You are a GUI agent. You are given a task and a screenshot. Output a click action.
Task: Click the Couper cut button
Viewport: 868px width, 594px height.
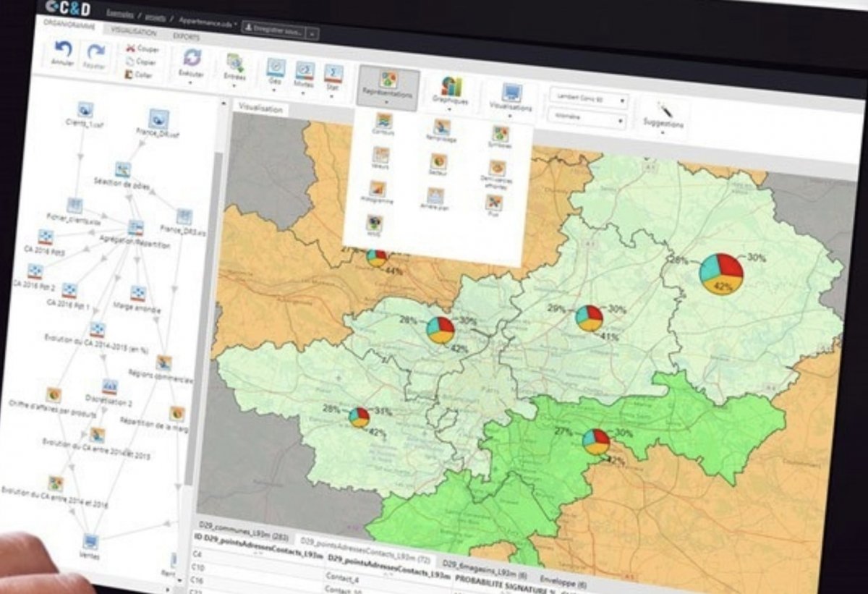coord(140,49)
